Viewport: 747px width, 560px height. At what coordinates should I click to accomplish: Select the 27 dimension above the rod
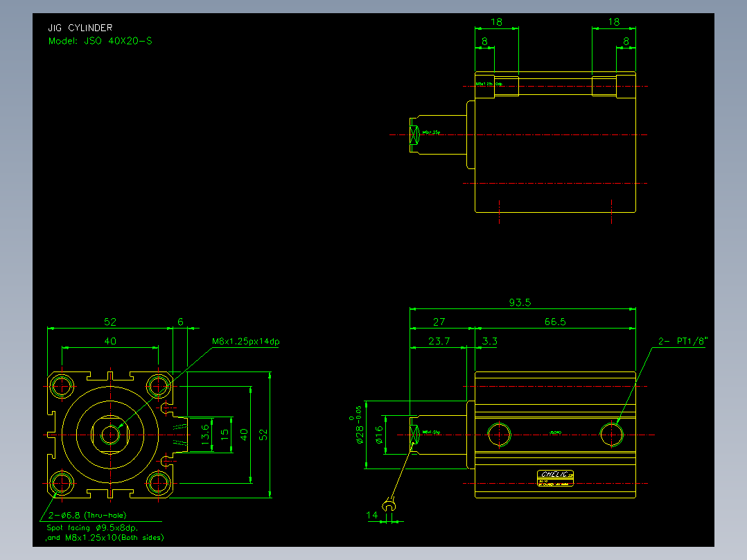[439, 322]
